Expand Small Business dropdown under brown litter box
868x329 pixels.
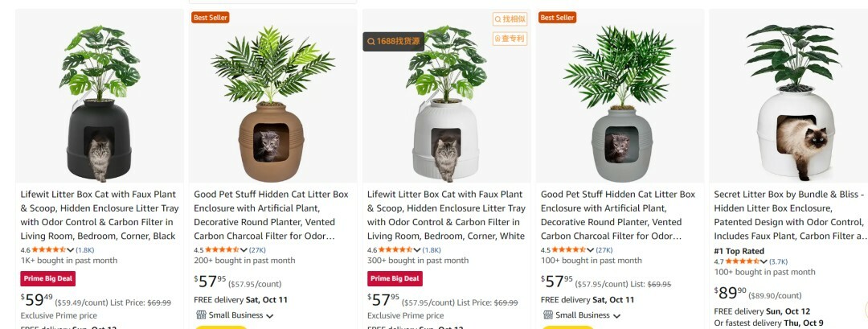pyautogui.click(x=269, y=315)
